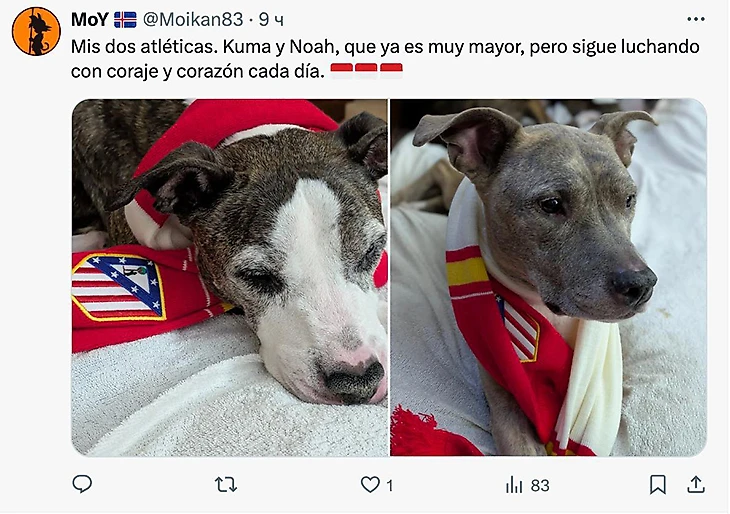Share the tweet via upload arrow icon
This screenshot has height=514, width=730.
696,484
